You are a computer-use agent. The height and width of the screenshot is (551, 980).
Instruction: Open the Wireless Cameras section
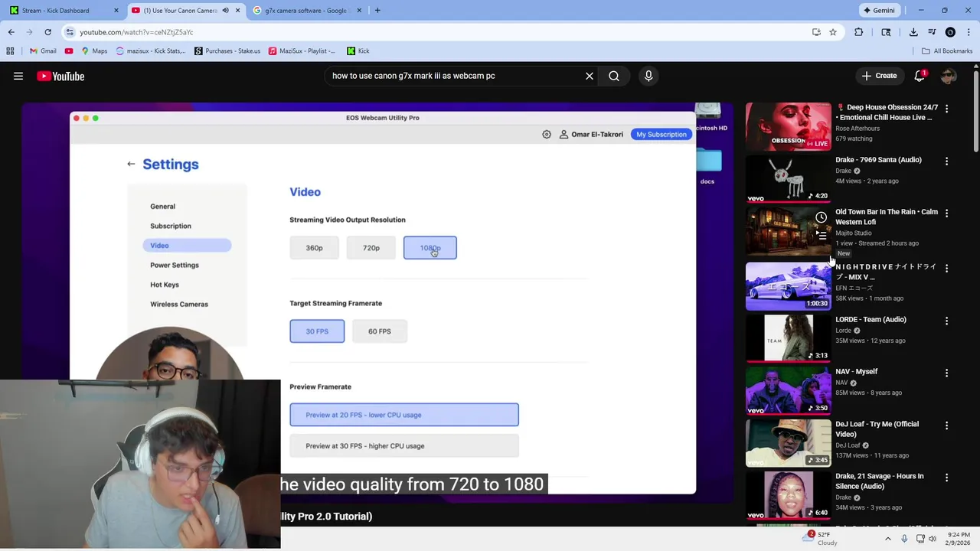tap(179, 304)
